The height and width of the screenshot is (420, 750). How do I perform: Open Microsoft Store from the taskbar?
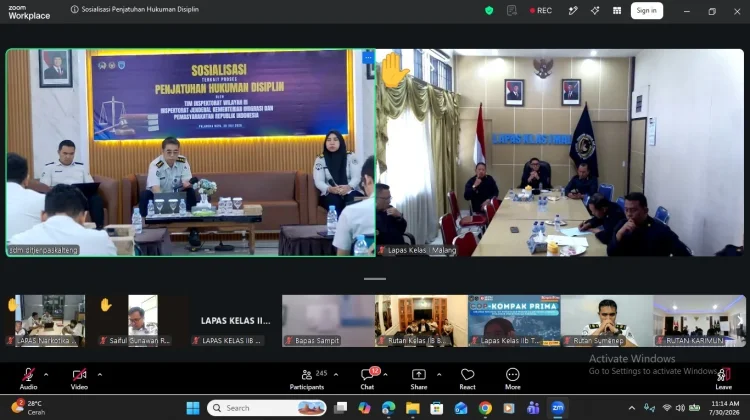(x=436, y=408)
